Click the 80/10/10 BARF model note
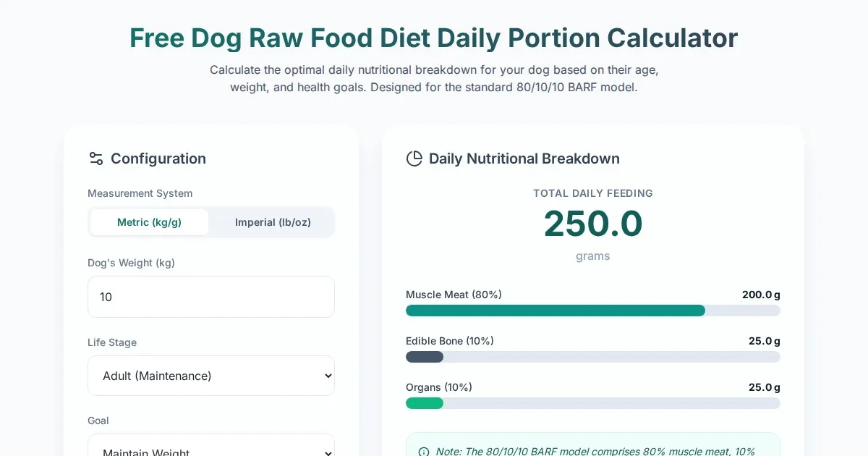The height and width of the screenshot is (456, 868). click(595, 451)
